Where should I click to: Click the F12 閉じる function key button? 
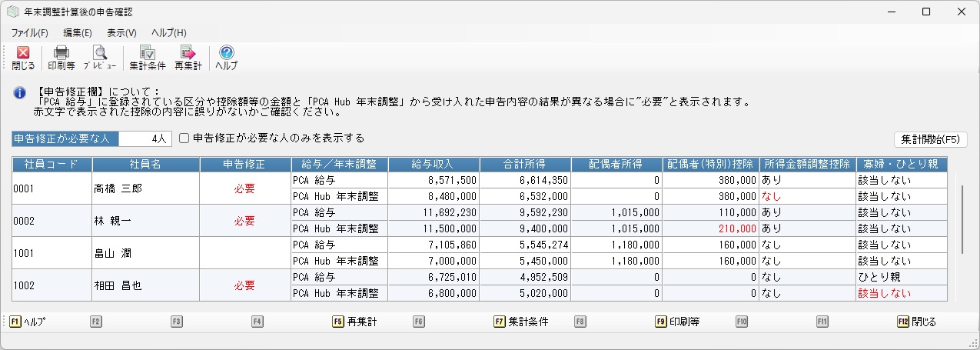click(x=917, y=322)
